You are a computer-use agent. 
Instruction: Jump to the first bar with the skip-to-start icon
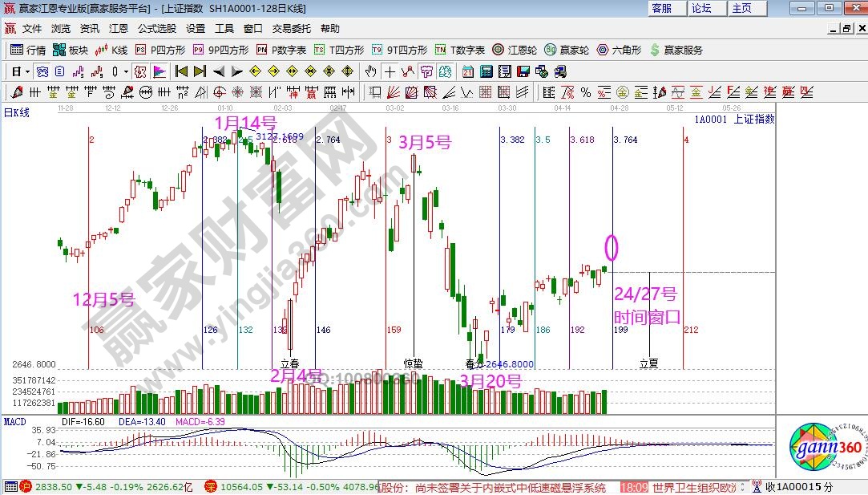pos(181,71)
